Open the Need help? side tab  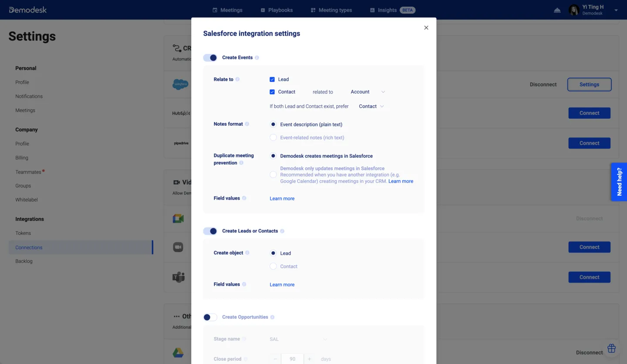tap(619, 182)
